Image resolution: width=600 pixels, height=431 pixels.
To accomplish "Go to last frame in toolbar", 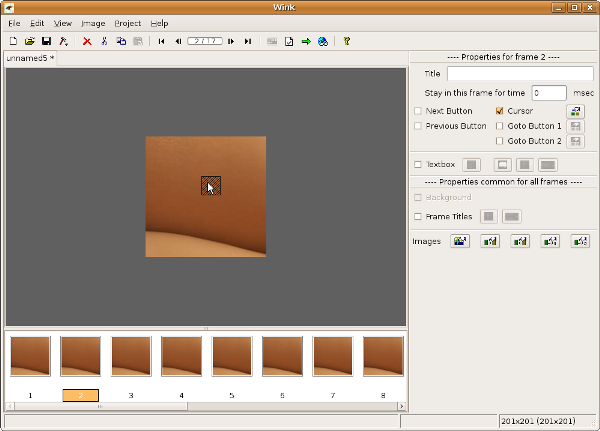I will click(x=247, y=42).
